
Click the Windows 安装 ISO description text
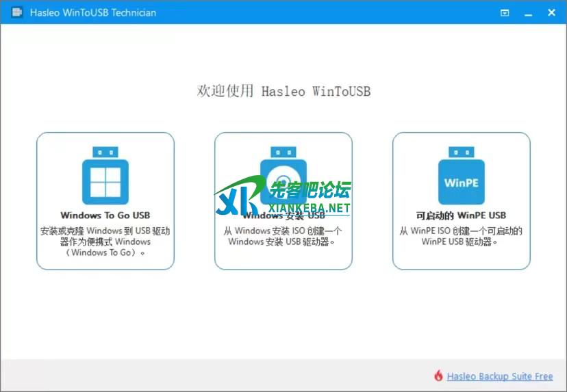283,237
